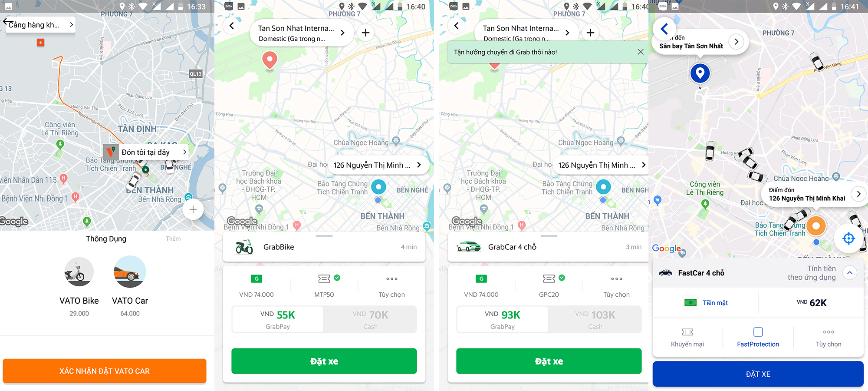Image resolution: width=868 pixels, height=391 pixels.
Task: Add a stop with plus next to GrabBike destination
Action: point(365,33)
